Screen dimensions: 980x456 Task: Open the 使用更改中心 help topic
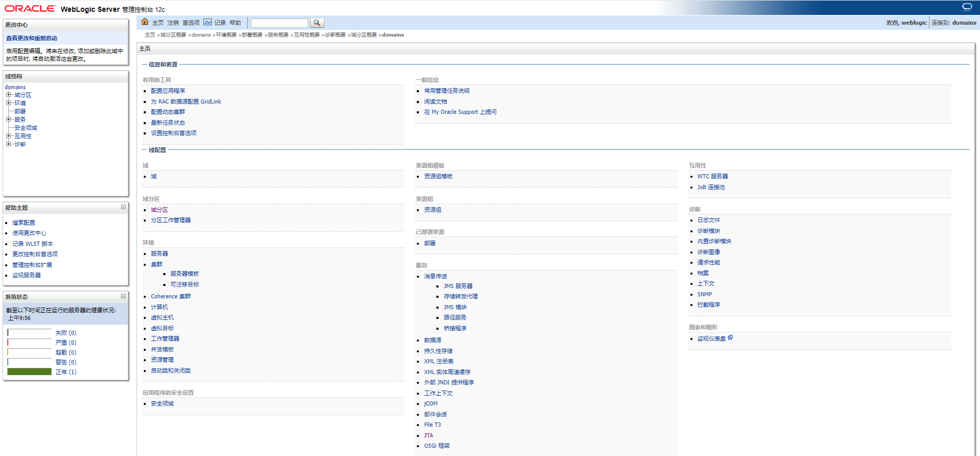pyautogui.click(x=29, y=233)
